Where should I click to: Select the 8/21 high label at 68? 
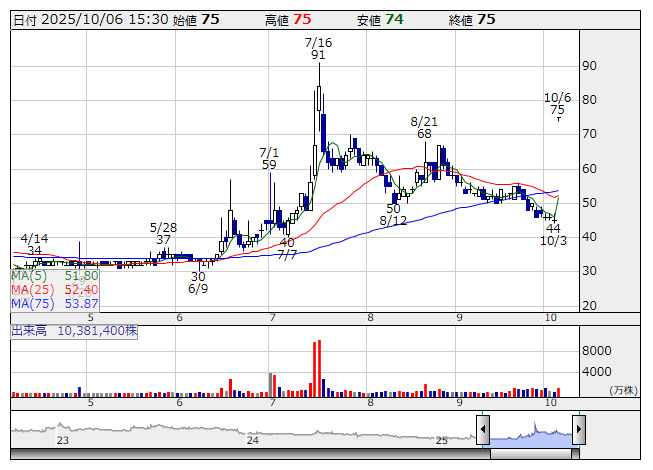pyautogui.click(x=425, y=127)
